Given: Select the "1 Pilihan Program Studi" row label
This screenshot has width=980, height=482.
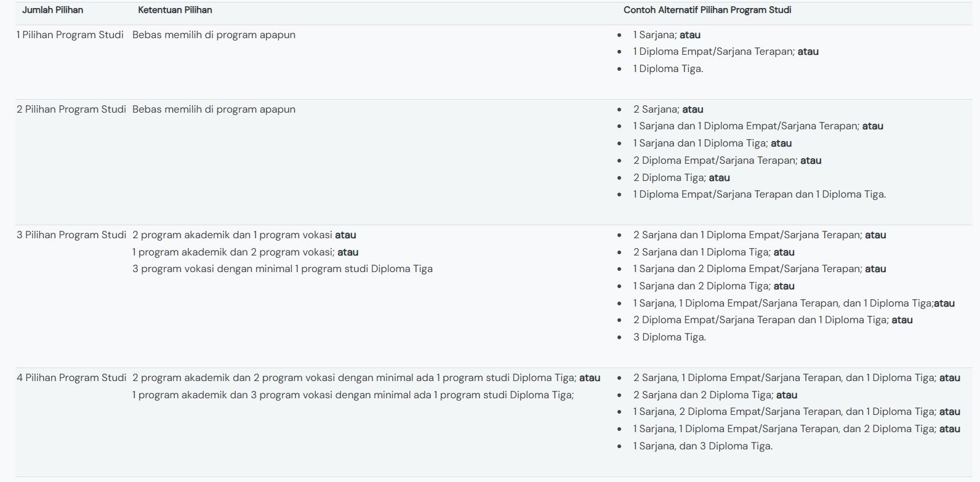Looking at the screenshot, I should (x=70, y=35).
